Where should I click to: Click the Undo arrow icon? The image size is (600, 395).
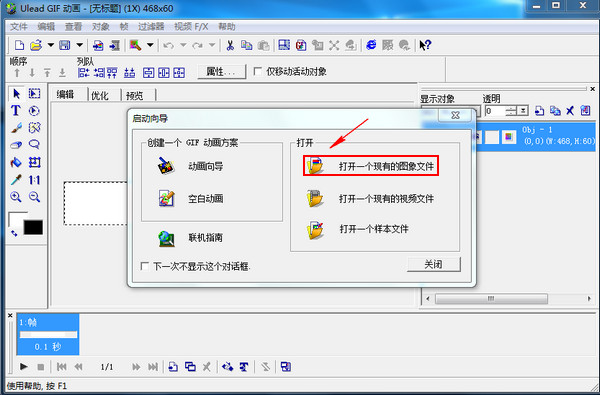point(169,45)
